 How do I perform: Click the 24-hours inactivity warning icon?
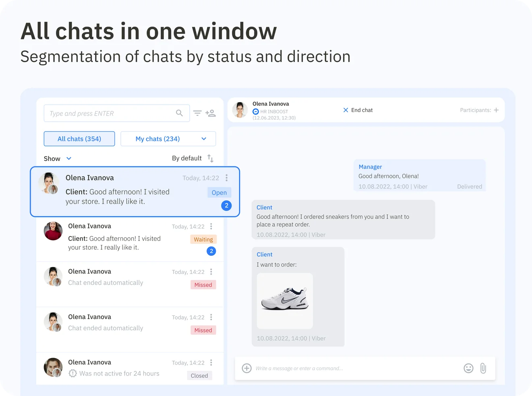tap(72, 373)
